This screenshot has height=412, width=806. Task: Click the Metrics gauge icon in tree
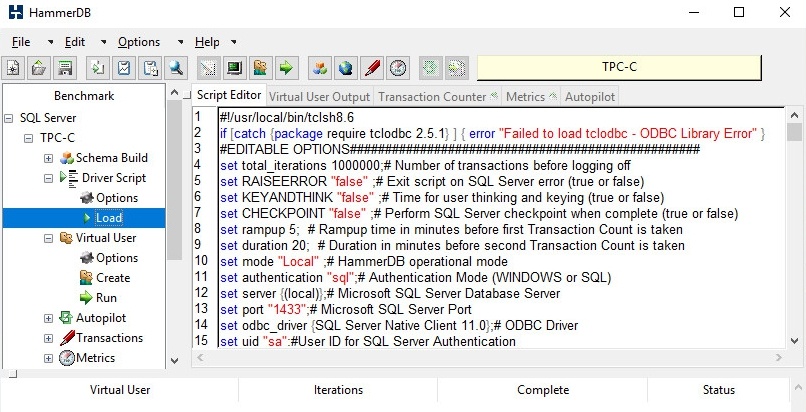tap(67, 358)
